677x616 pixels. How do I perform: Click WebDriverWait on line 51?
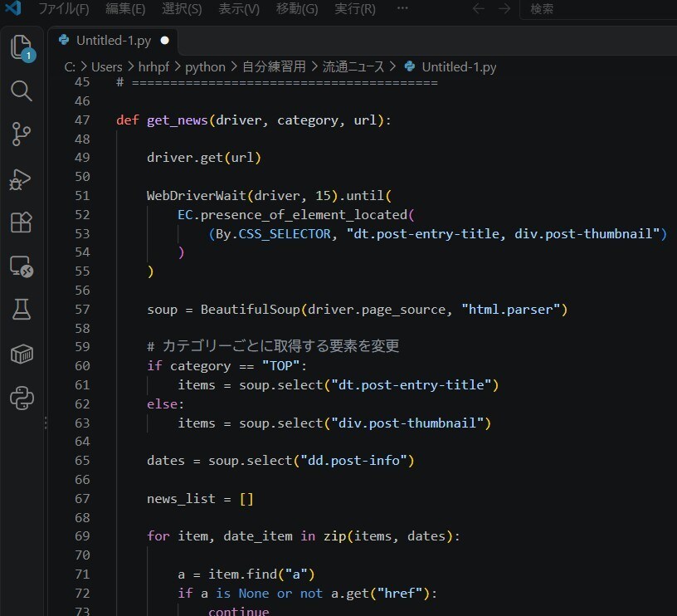pyautogui.click(x=197, y=196)
